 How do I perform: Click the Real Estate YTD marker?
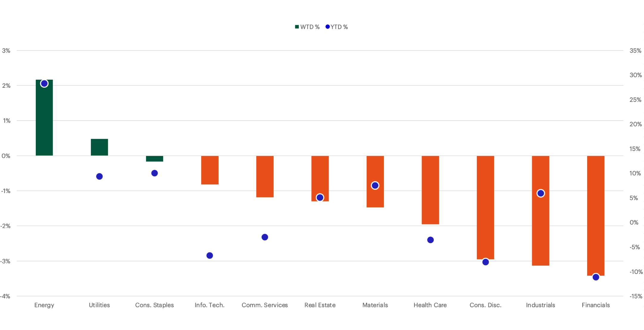tap(320, 197)
